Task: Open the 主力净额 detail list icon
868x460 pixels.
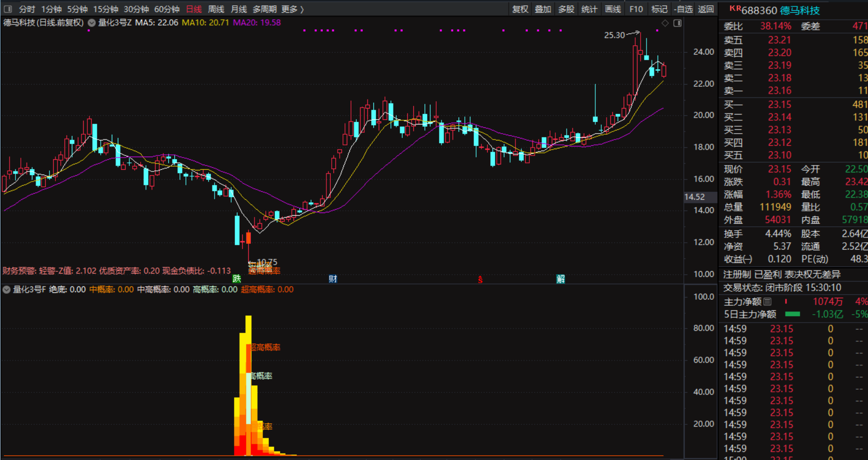Action: click(767, 301)
